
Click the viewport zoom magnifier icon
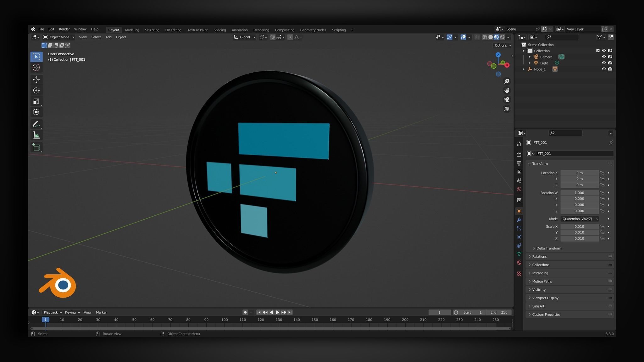tap(507, 81)
